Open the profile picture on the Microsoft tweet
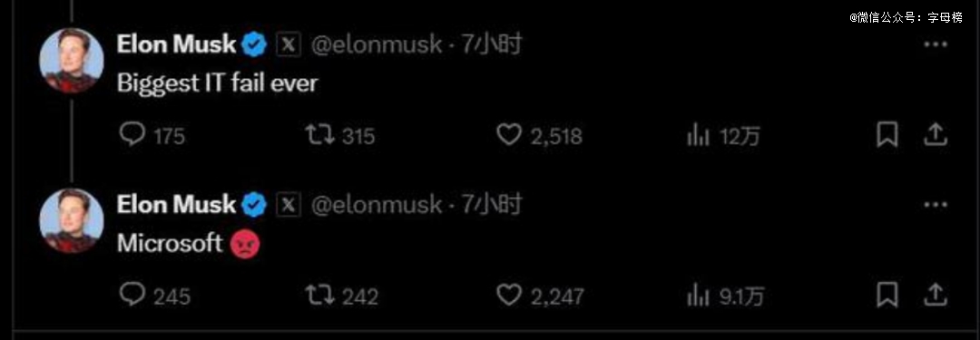 pos(72,220)
